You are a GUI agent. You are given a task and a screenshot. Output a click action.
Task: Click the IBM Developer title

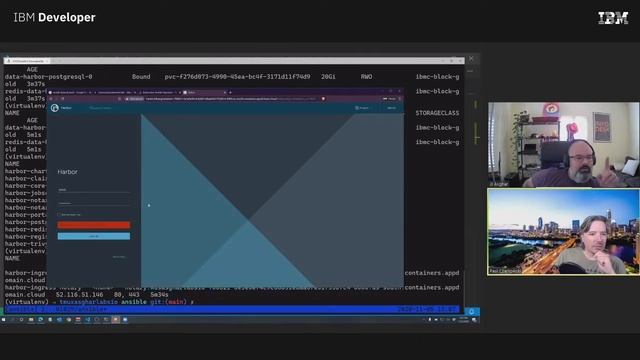point(54,18)
